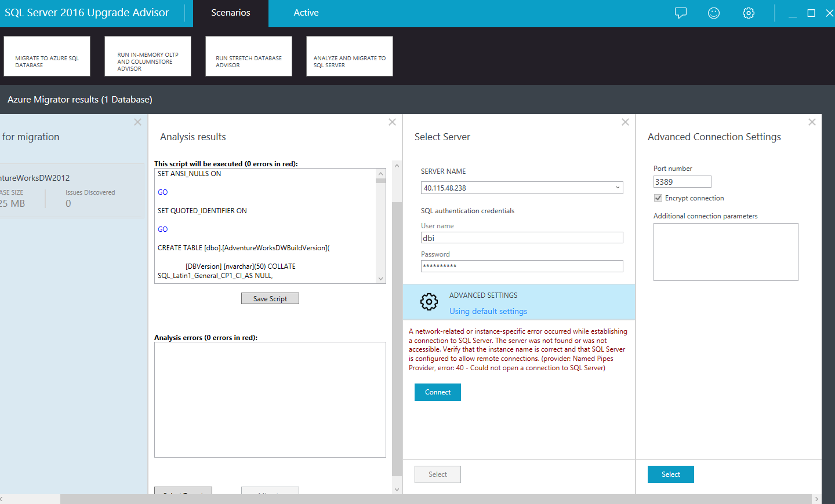
Task: Open settings gear in title bar
Action: point(749,13)
